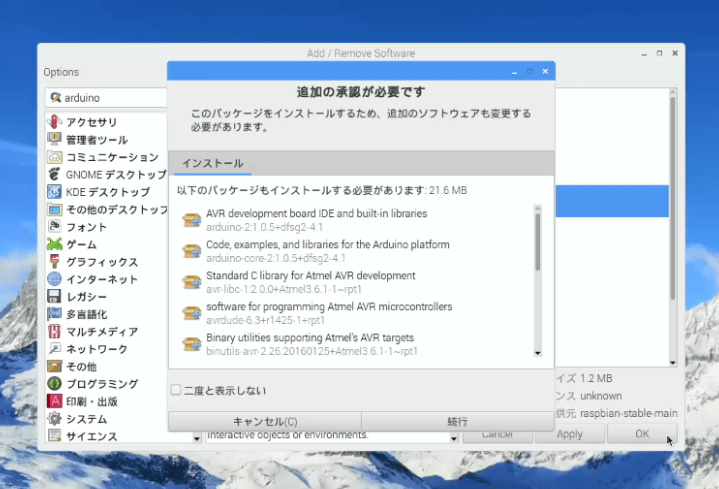
Task: Click the package list scroll-down arrow
Action: (537, 353)
